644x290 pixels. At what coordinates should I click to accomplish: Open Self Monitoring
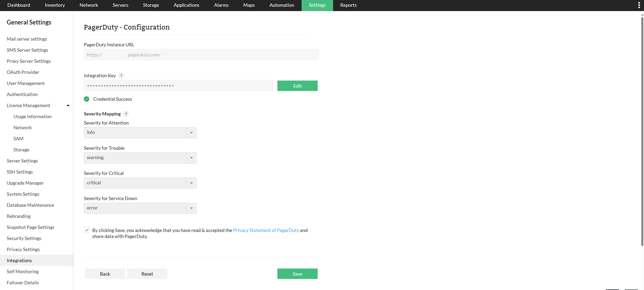point(23,272)
